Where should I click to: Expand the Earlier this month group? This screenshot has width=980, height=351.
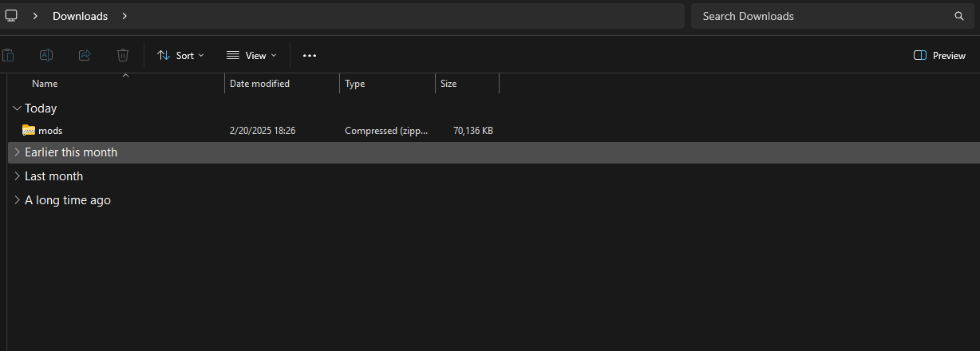tap(18, 152)
